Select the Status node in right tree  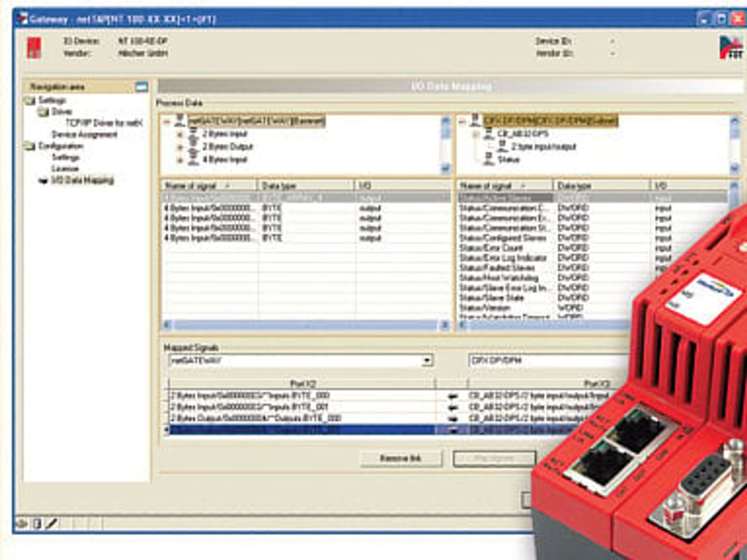point(508,160)
